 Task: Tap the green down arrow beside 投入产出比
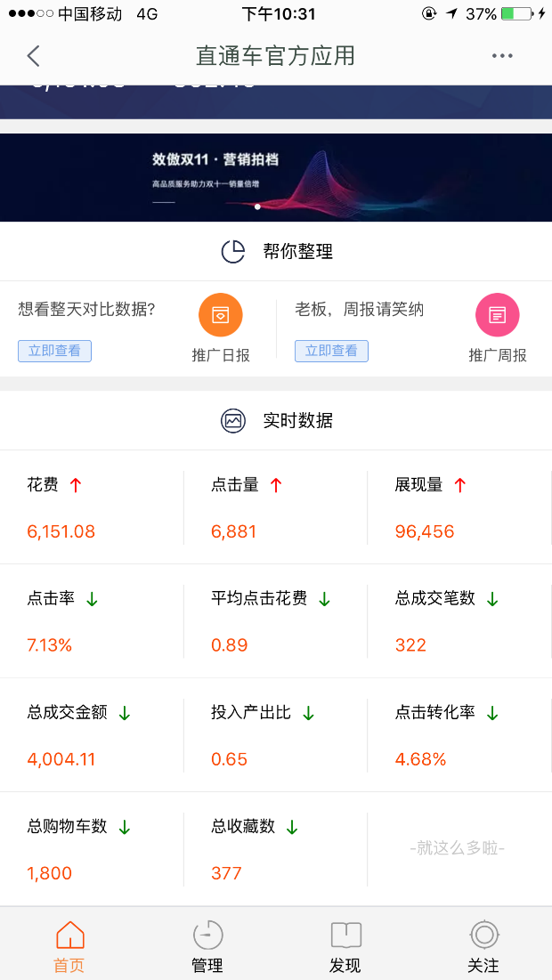307,713
